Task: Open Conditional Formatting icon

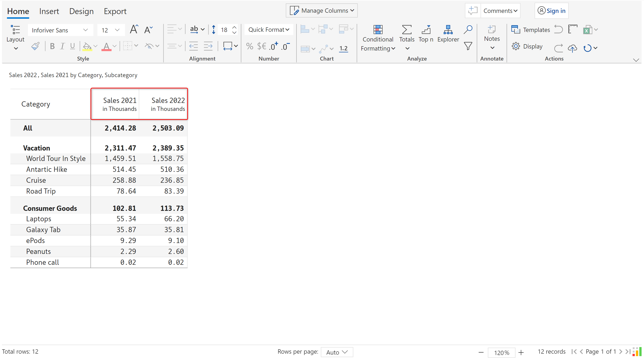Action: pyautogui.click(x=378, y=29)
